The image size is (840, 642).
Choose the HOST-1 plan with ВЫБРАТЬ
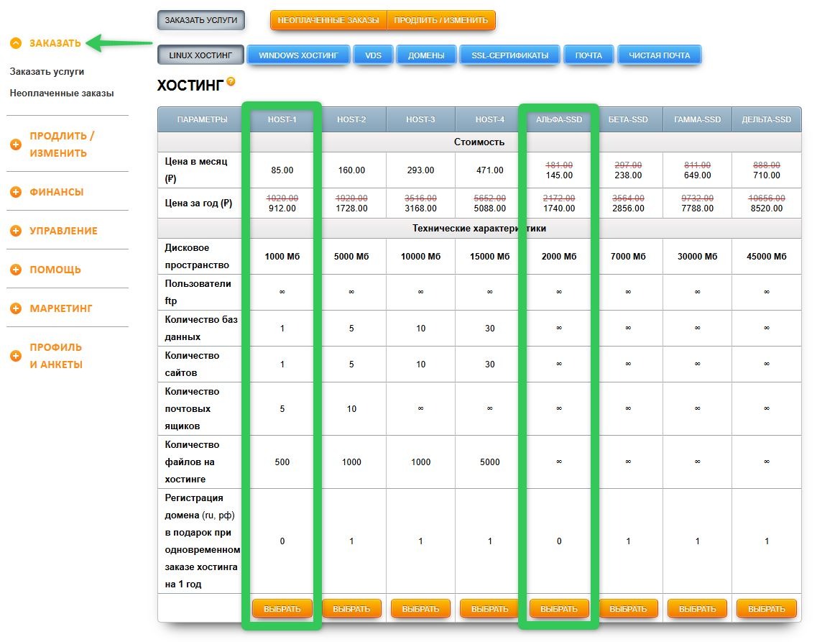(x=282, y=609)
